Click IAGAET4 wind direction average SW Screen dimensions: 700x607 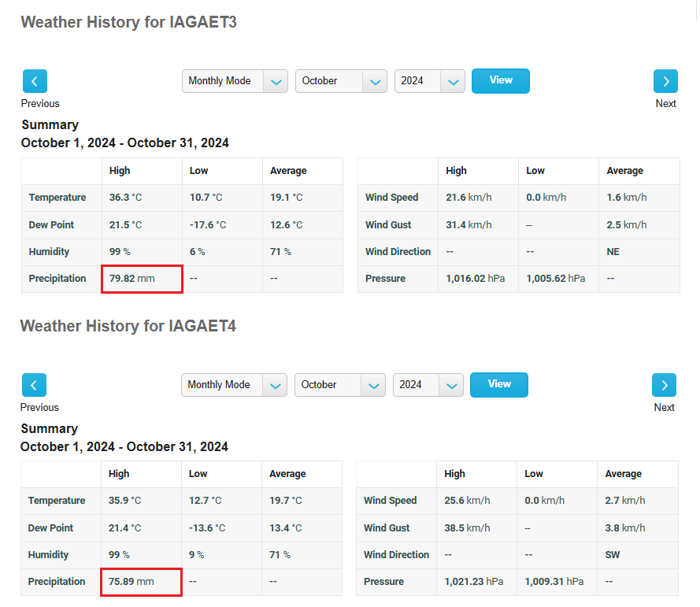click(613, 555)
